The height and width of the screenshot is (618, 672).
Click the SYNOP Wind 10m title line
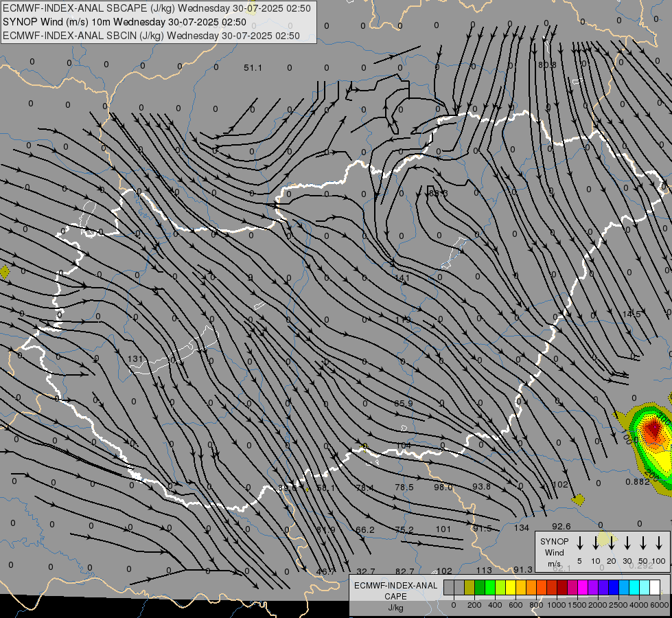click(125, 22)
